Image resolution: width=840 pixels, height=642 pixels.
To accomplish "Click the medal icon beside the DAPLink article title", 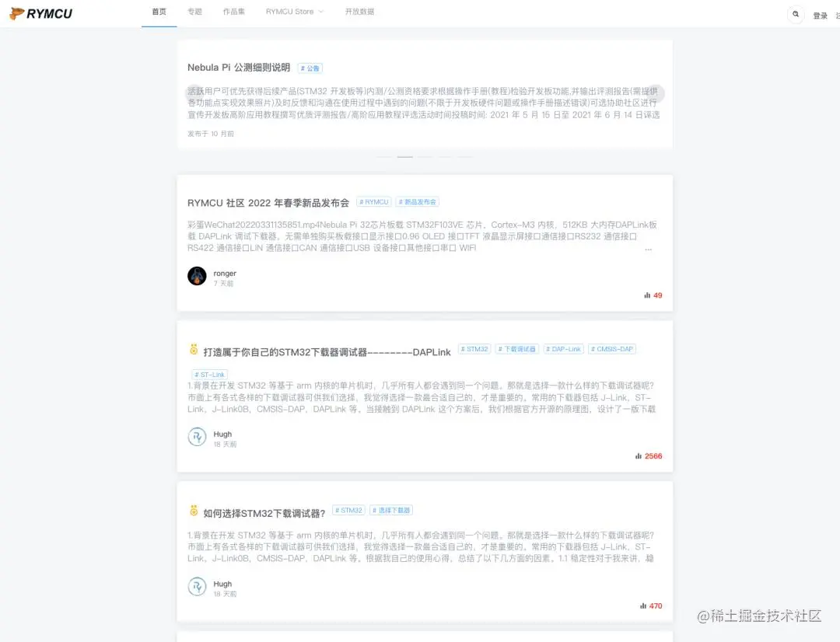I will tap(194, 350).
